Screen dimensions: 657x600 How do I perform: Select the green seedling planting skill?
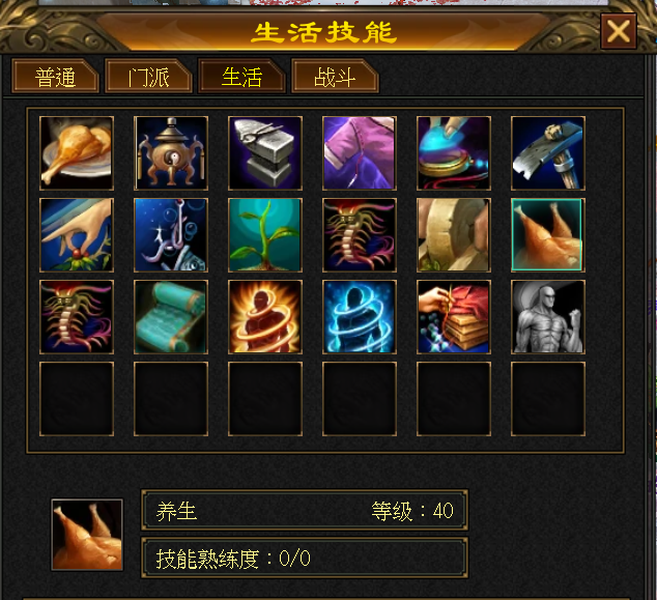click(x=265, y=235)
